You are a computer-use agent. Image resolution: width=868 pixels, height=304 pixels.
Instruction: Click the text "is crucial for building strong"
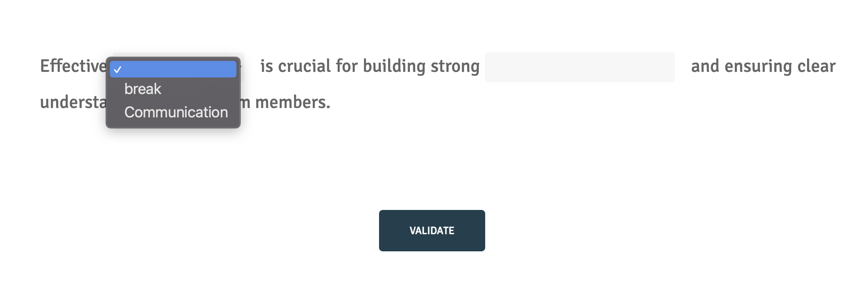(370, 66)
